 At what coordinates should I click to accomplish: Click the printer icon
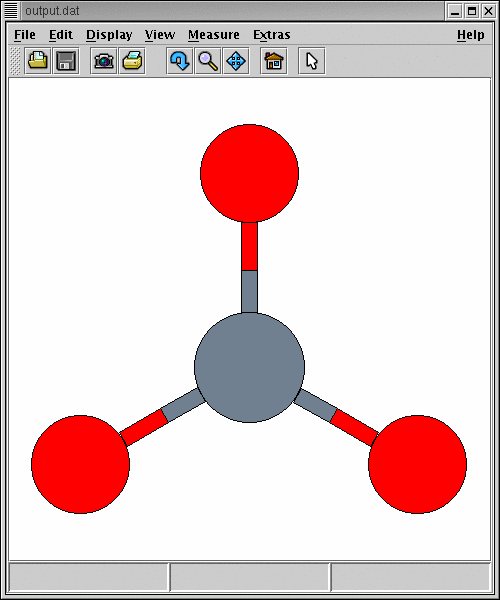(x=132, y=61)
